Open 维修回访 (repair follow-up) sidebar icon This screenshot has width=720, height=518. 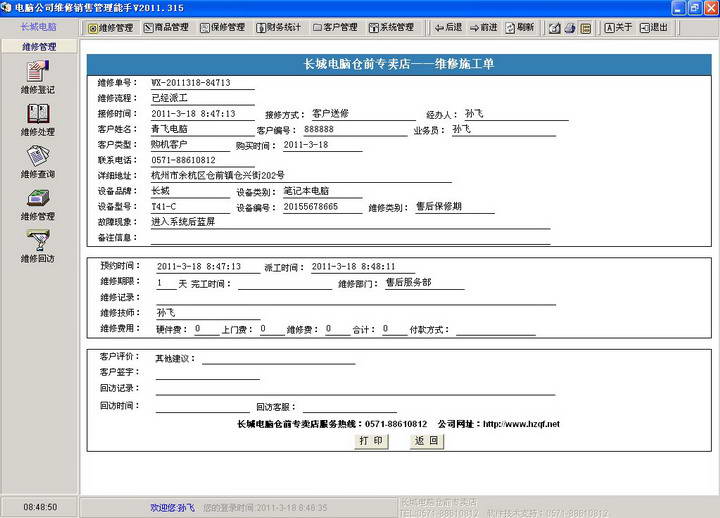(38, 246)
